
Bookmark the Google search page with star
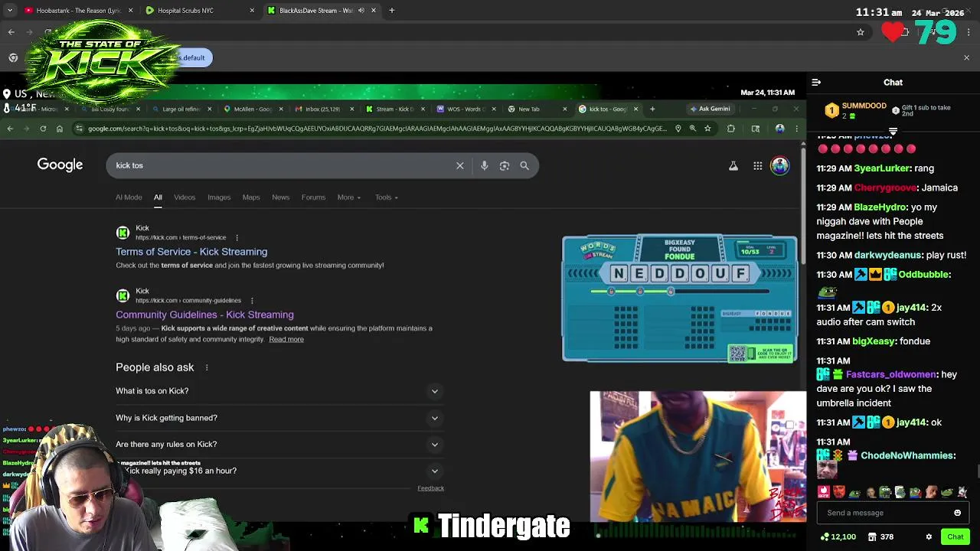(707, 129)
